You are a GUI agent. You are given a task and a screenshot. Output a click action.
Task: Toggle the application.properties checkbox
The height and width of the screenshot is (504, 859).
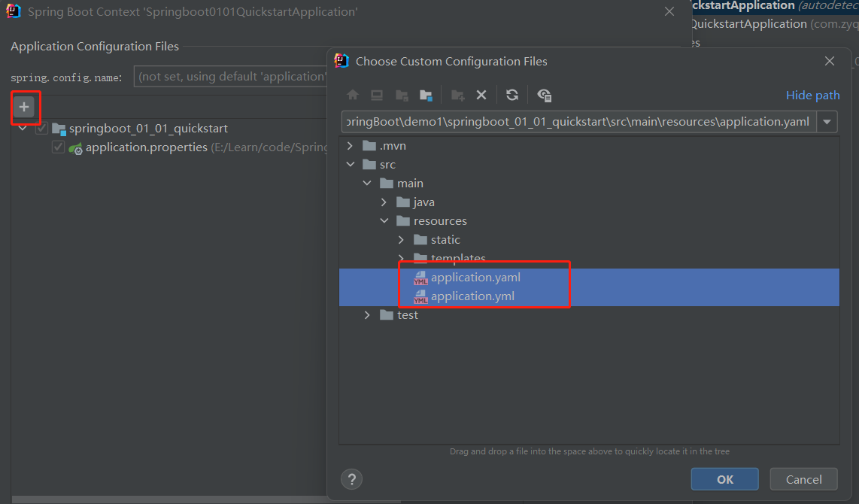58,147
